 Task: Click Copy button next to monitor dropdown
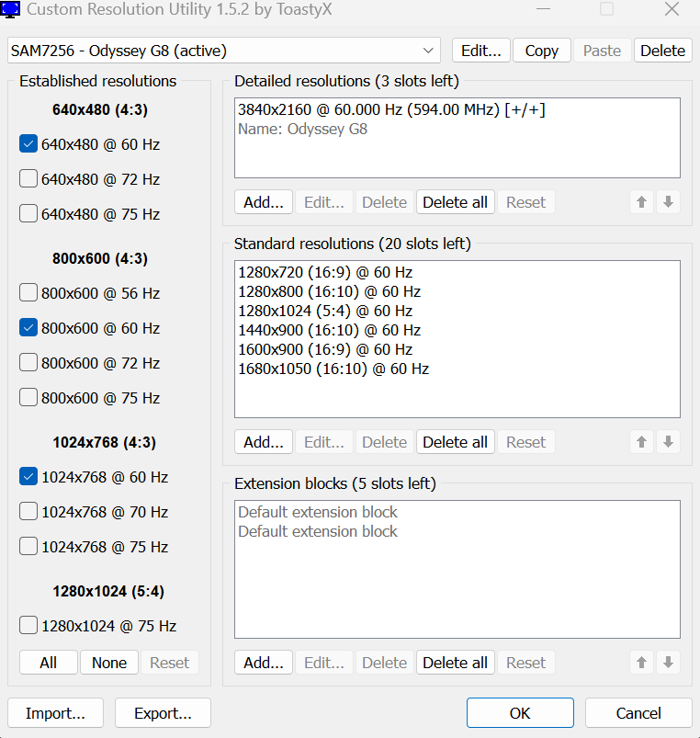pos(541,51)
